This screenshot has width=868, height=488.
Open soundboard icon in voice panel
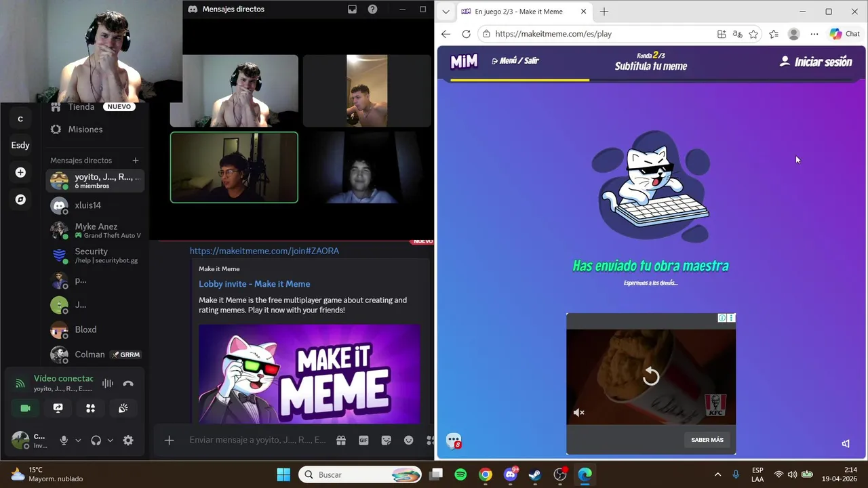(123, 408)
